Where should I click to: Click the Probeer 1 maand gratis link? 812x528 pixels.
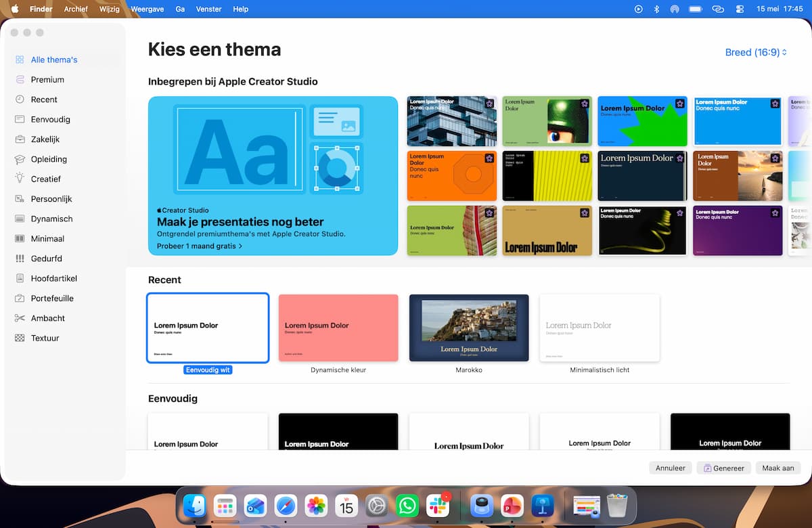pos(200,246)
